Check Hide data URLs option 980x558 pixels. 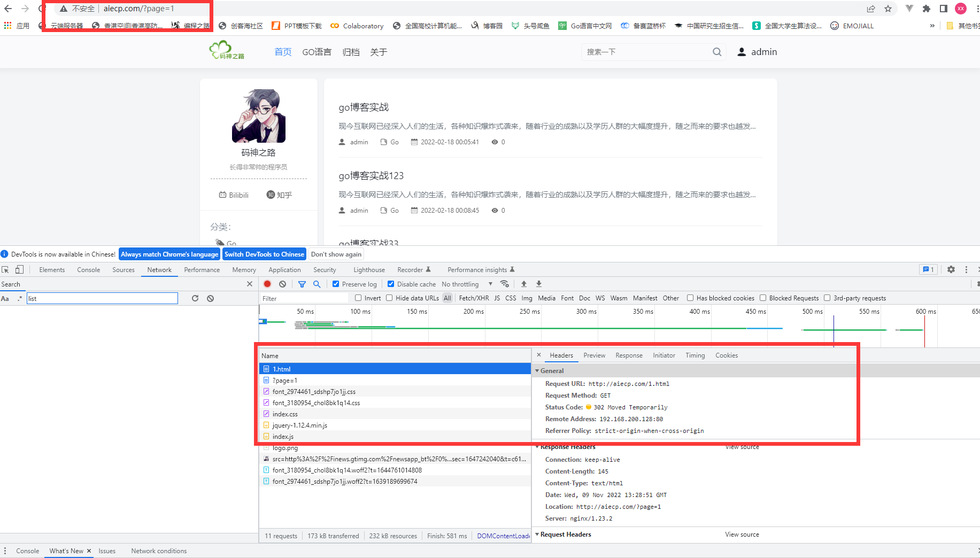pos(389,298)
